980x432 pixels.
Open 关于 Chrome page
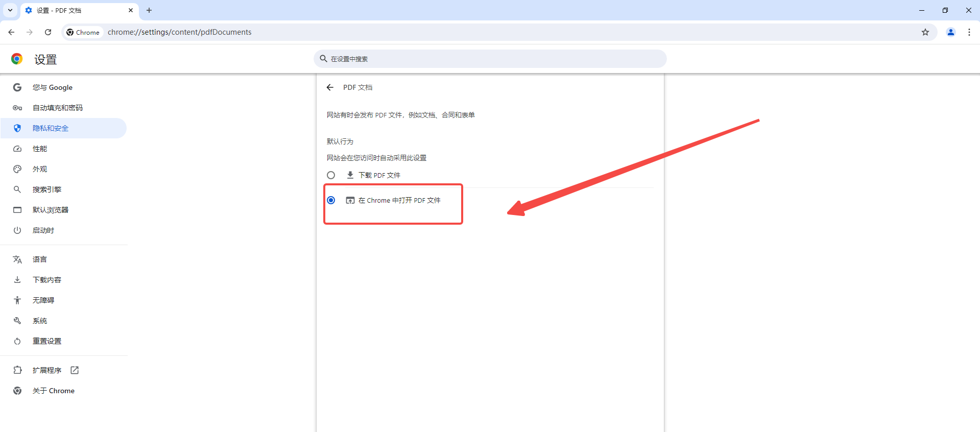(x=64, y=391)
